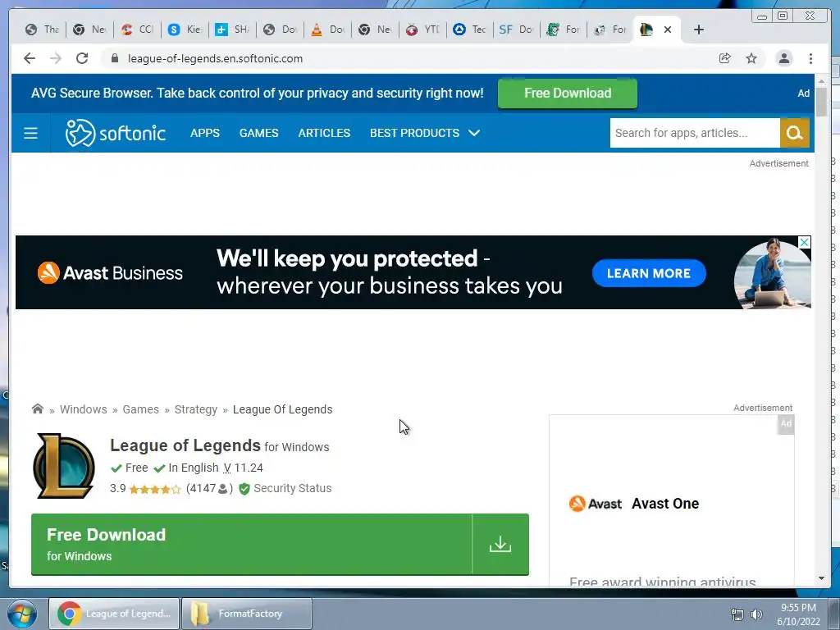Click the AVG Free Download button
Viewport: 840px width, 630px height.
[x=568, y=94]
